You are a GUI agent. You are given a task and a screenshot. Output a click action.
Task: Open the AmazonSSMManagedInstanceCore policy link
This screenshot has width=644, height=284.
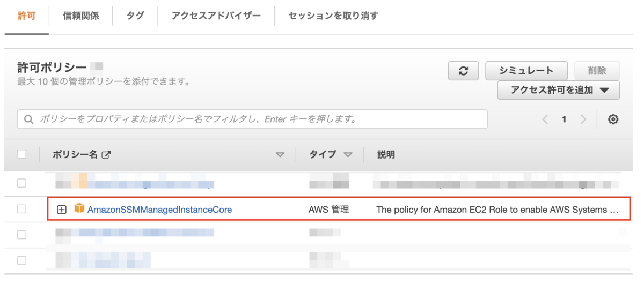click(x=160, y=210)
